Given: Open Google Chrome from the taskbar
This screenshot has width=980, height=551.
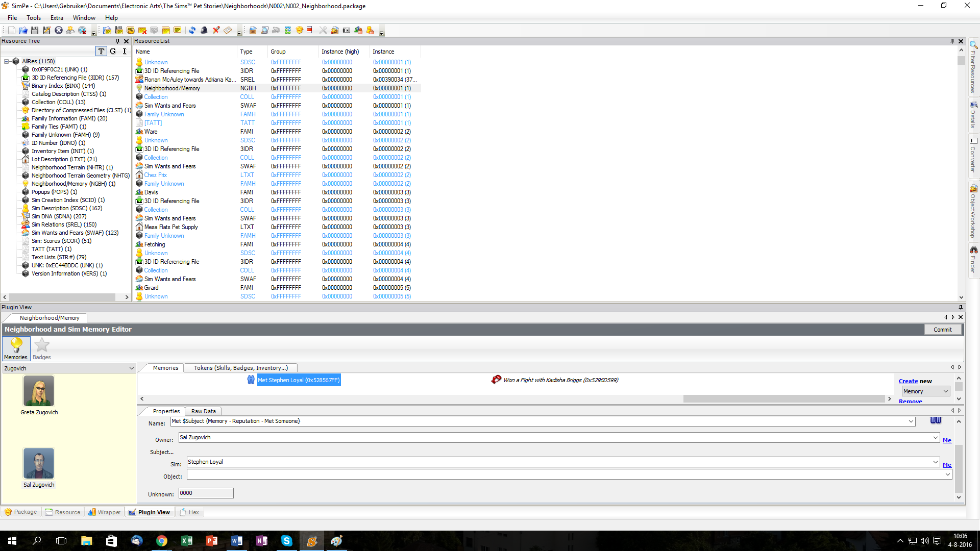Looking at the screenshot, I should 161,541.
